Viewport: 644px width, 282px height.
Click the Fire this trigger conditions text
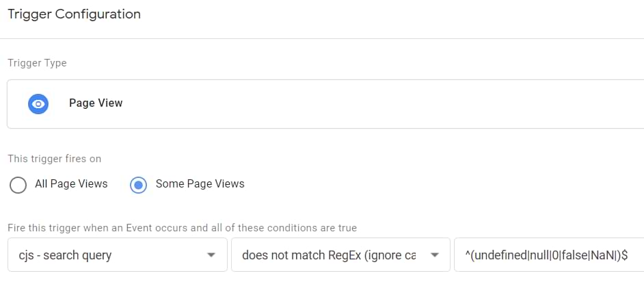[183, 228]
